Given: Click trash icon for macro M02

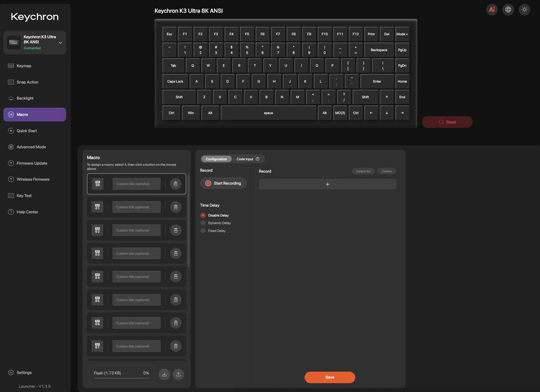Looking at the screenshot, I should [x=176, y=230].
